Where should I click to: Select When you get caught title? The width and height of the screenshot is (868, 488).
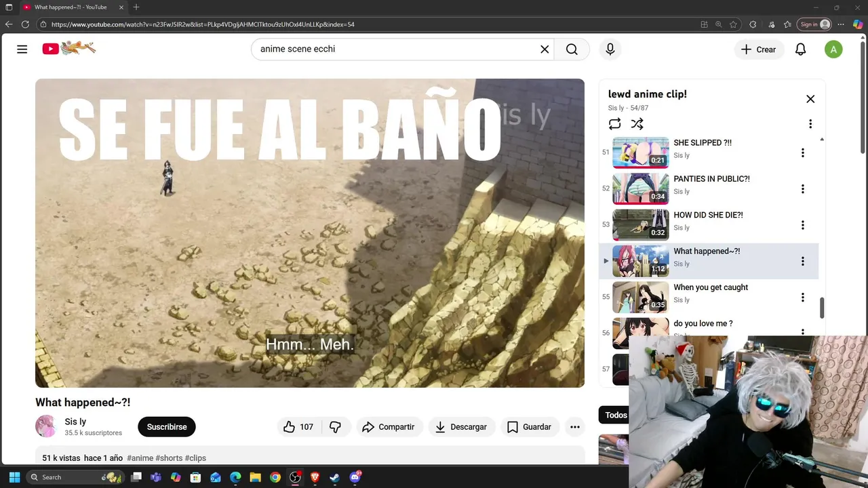pyautogui.click(x=711, y=287)
